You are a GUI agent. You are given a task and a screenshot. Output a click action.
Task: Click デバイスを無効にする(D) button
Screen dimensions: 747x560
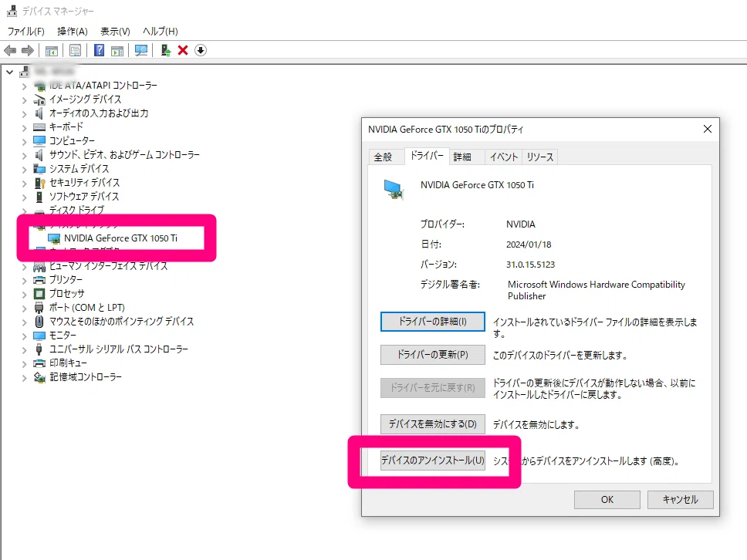(x=433, y=423)
